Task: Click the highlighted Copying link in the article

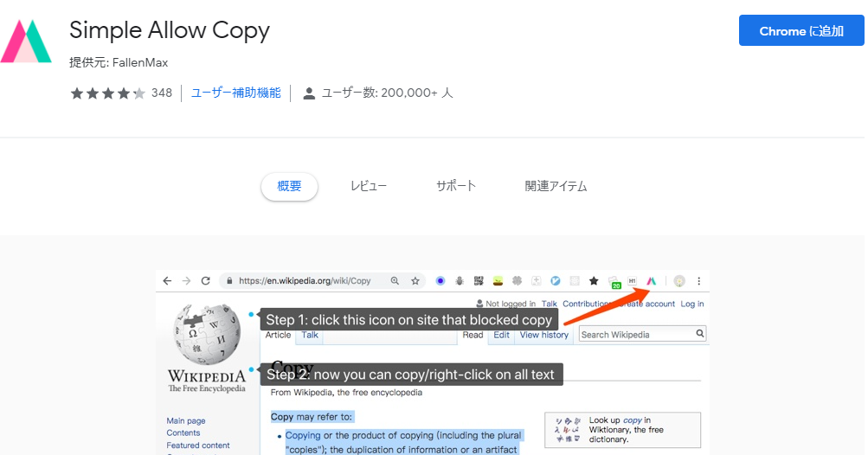Action: point(303,435)
